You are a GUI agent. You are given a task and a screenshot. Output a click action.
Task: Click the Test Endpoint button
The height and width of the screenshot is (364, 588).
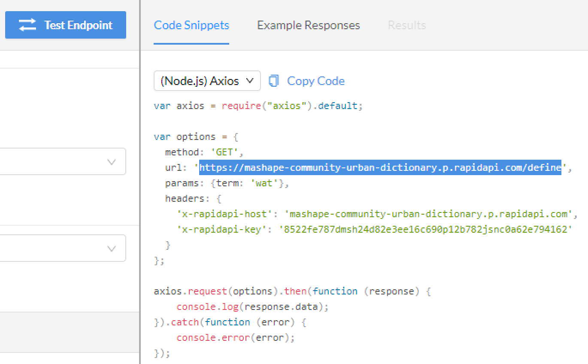click(65, 25)
